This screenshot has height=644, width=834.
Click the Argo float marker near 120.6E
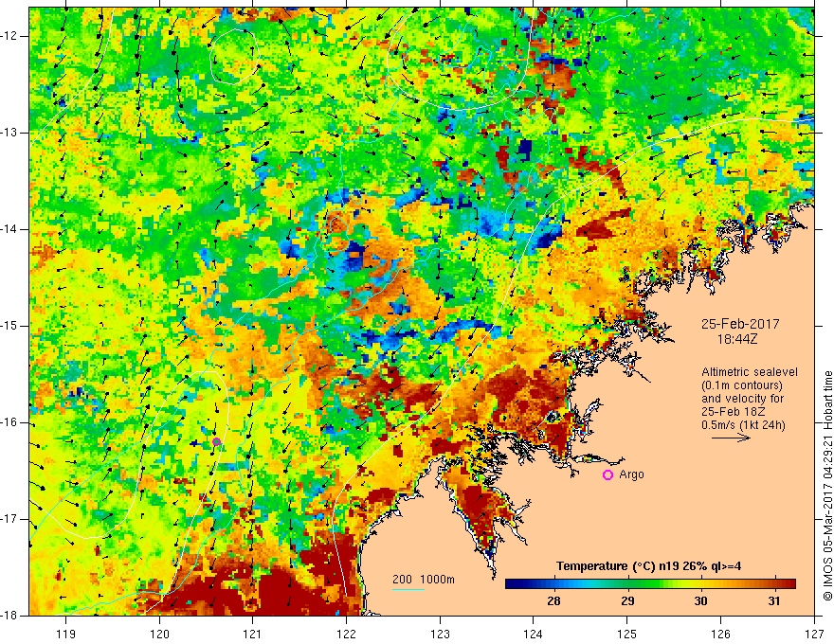coord(216,441)
